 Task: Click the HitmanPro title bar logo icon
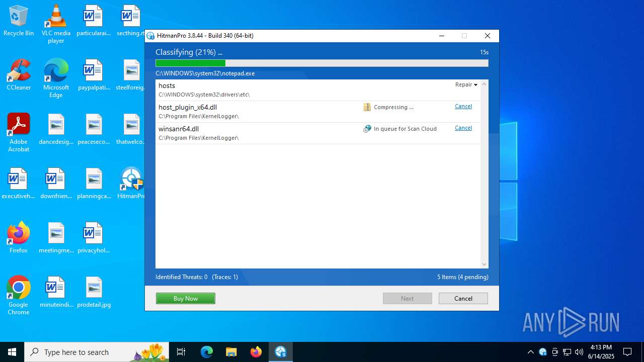tap(150, 36)
